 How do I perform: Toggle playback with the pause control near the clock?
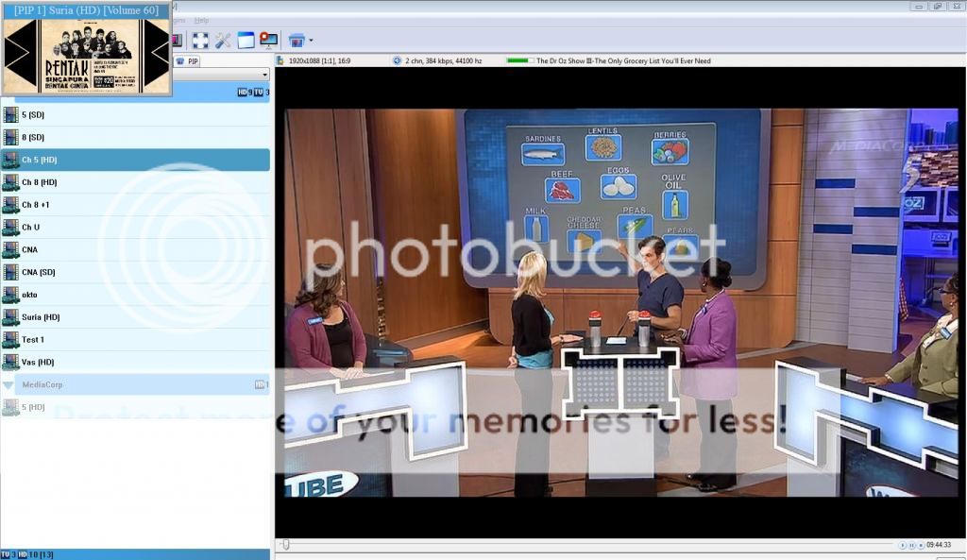point(912,545)
